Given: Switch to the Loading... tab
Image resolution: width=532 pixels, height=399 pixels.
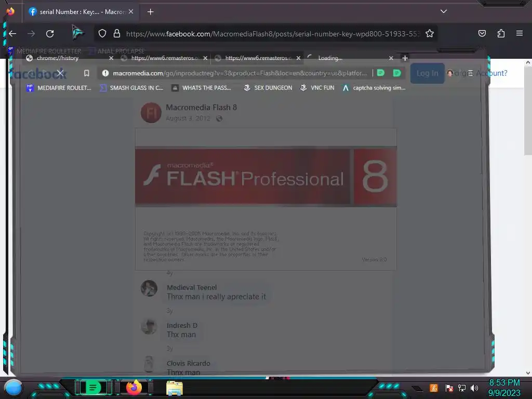Looking at the screenshot, I should pos(330,58).
